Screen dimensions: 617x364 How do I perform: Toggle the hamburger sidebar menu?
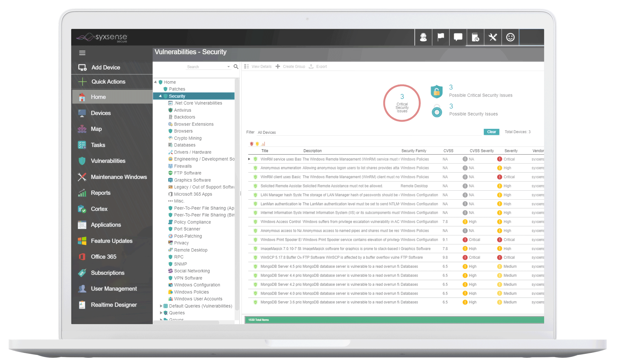pos(82,53)
